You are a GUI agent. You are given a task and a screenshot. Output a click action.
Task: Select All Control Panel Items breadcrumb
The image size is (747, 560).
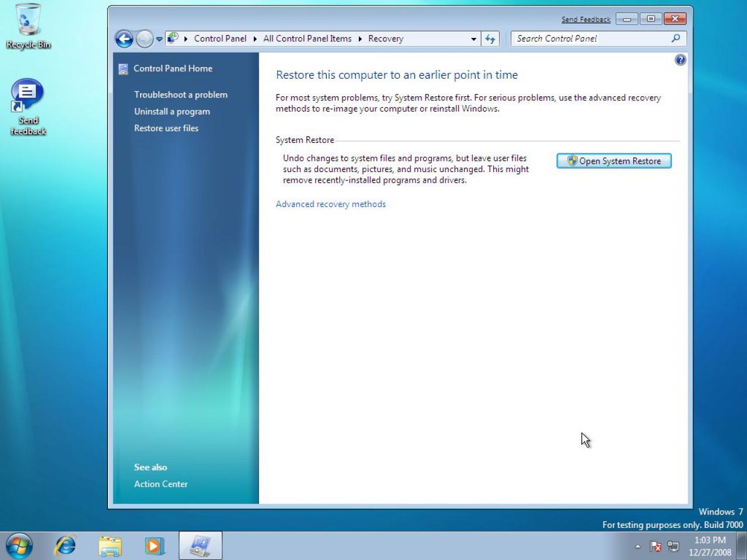307,38
